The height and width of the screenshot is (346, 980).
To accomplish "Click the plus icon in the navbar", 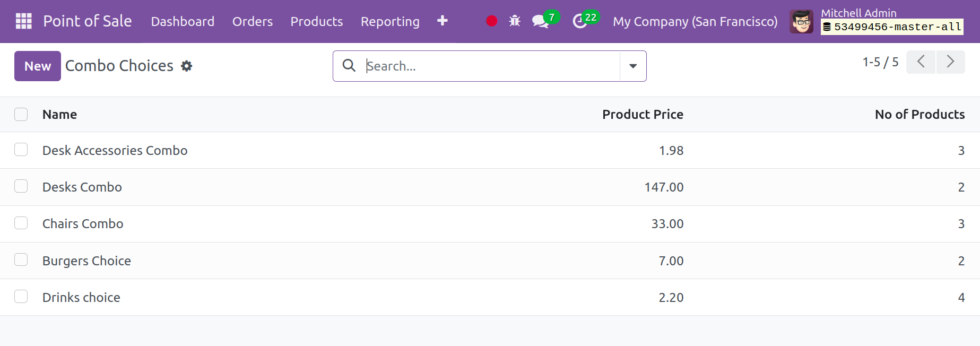I will point(442,21).
